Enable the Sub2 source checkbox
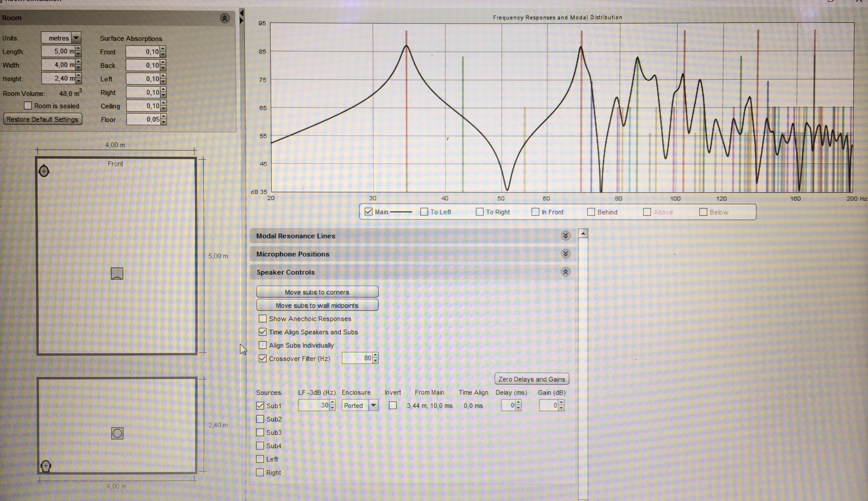868x501 pixels. tap(260, 419)
